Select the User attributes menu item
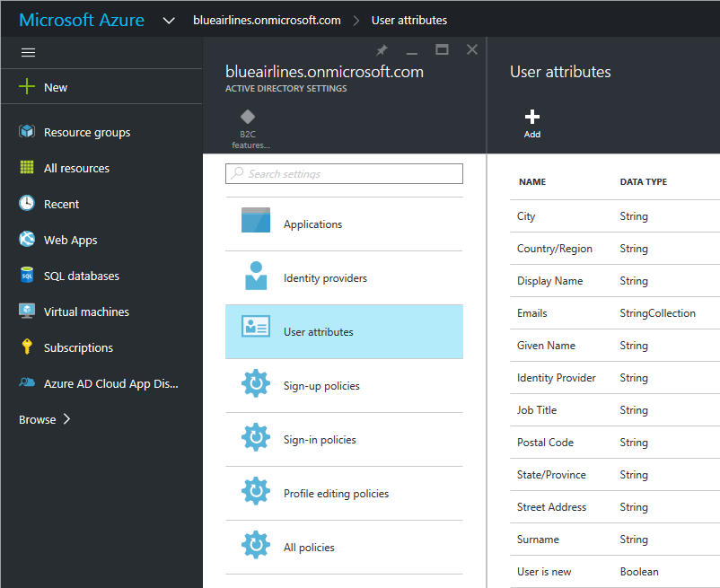This screenshot has width=720, height=588. tap(344, 331)
